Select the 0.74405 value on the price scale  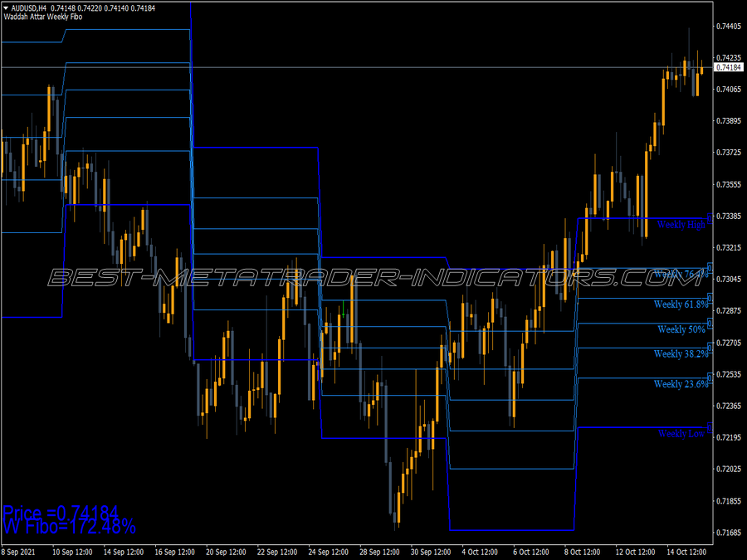coord(729,27)
